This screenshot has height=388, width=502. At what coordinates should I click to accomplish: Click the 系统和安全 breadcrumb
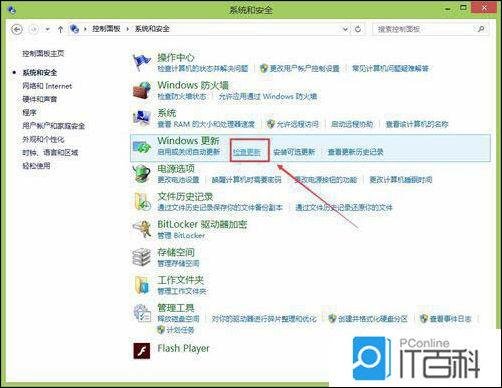coord(152,29)
